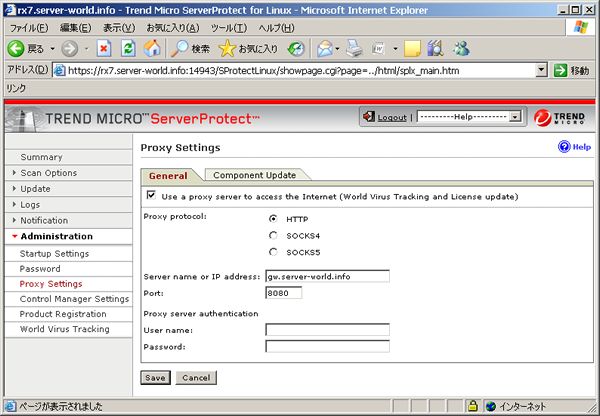The height and width of the screenshot is (416, 600).
Task: Click the Mail envelope toolbar icon
Action: 324,48
